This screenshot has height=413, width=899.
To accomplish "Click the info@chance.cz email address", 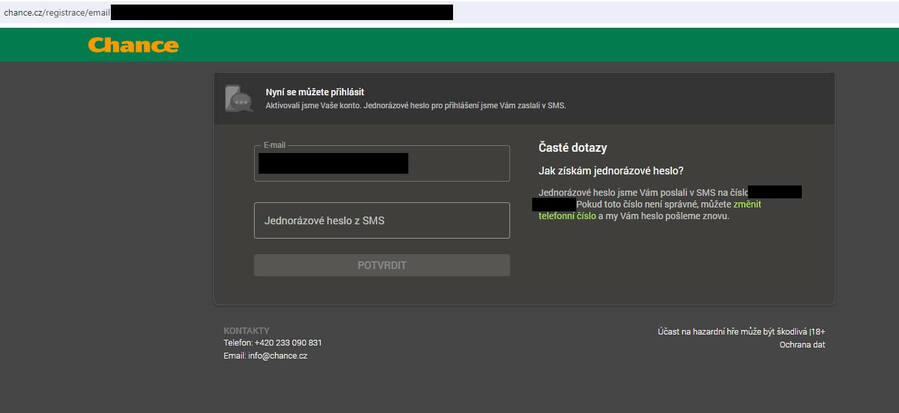I will tap(277, 356).
